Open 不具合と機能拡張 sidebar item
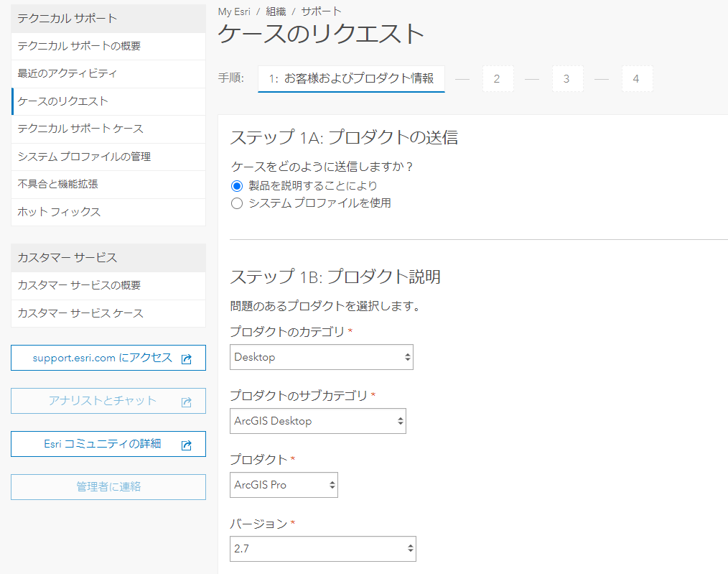This screenshot has width=728, height=574. pos(108,184)
